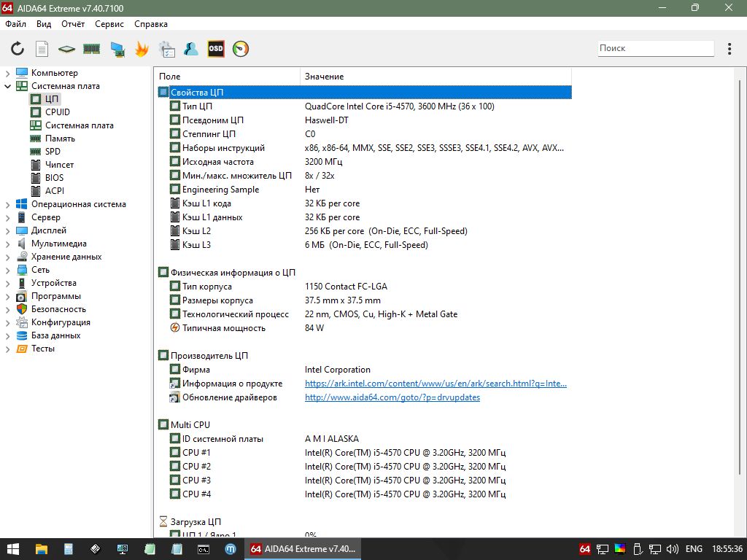Select the Псевдоним ЦП row
This screenshot has width=747, height=560.
tap(365, 120)
